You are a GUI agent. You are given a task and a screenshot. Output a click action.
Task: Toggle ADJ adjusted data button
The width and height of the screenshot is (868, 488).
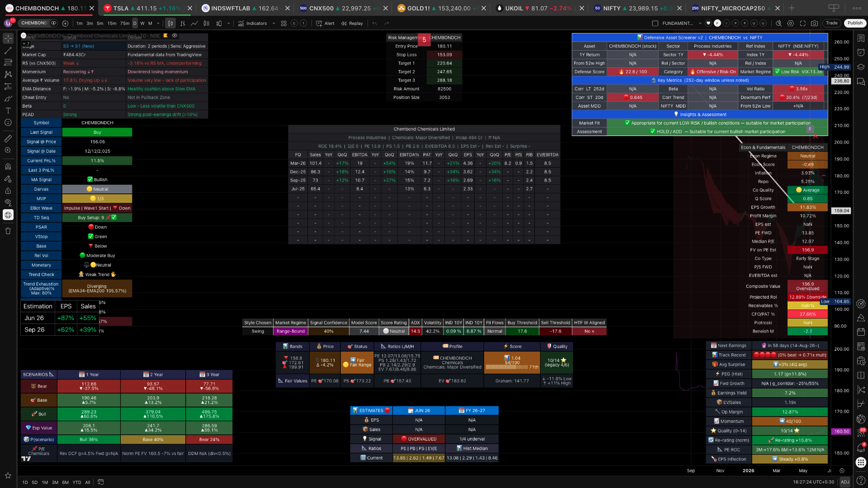point(844,482)
